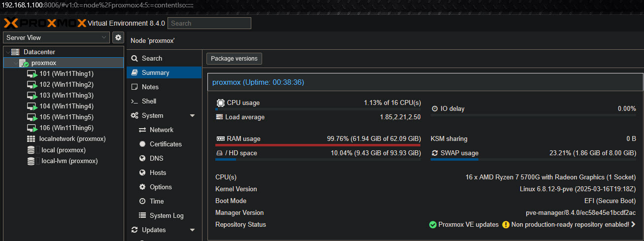Screen dimensions: 644x241
Task: Click the Package versions button
Action: tap(234, 59)
